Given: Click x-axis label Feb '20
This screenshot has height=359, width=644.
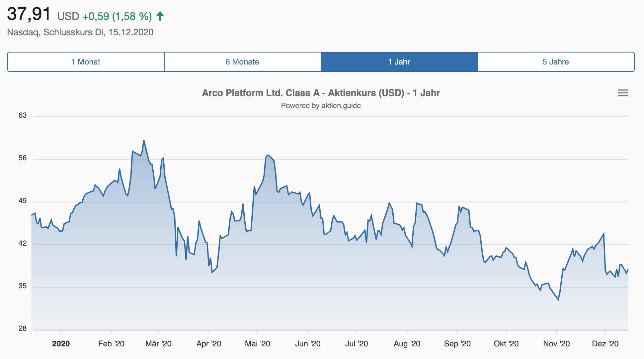Looking at the screenshot, I should pyautogui.click(x=111, y=344).
